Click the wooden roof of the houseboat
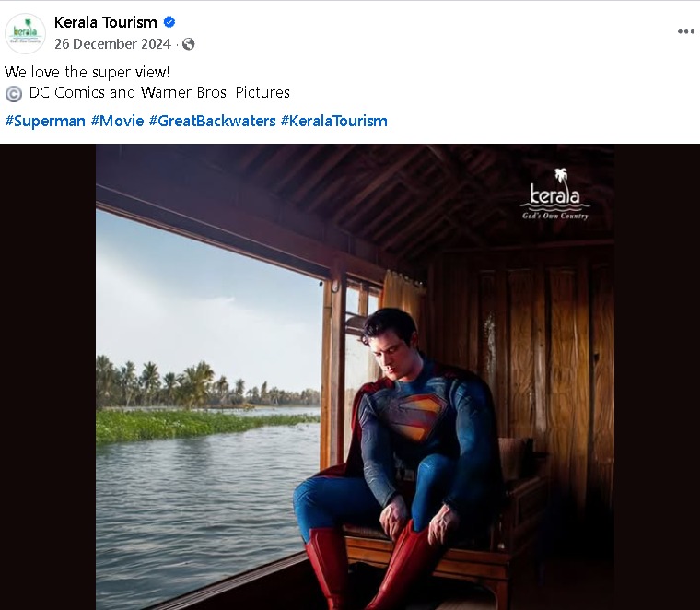 tap(368, 184)
